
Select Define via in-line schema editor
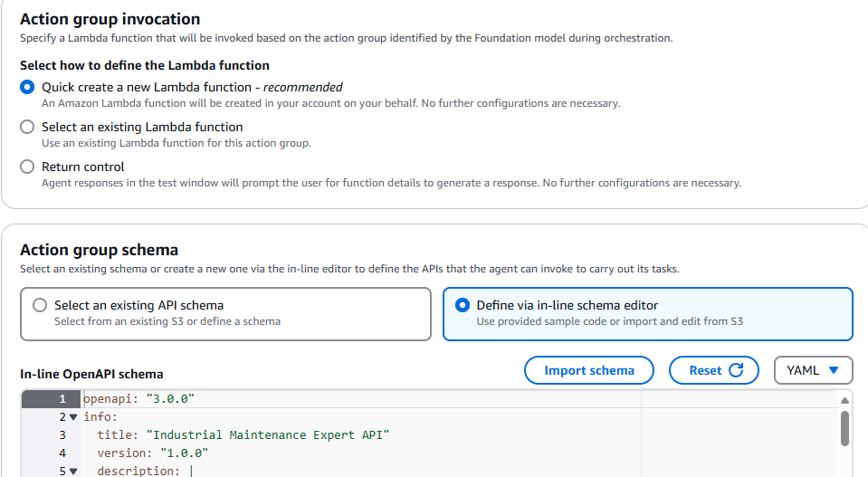pyautogui.click(x=463, y=306)
